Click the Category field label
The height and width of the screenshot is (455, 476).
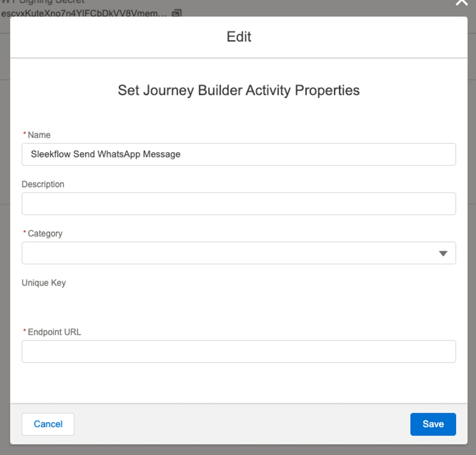45,233
